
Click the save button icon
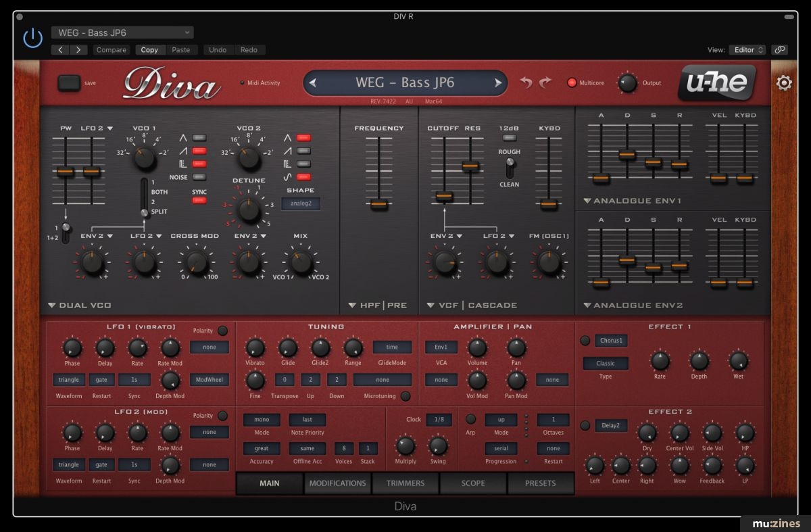(68, 82)
